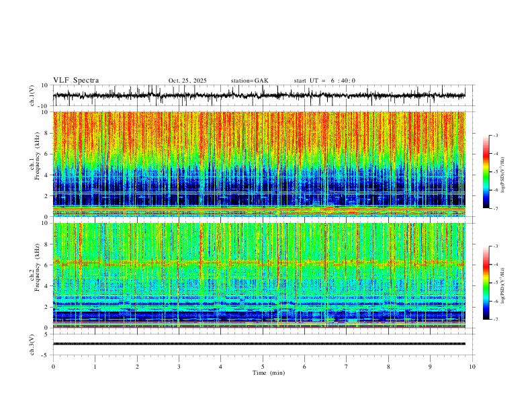Click the ch.1 spectrogram color scale bar
This screenshot has width=532, height=411.
[486, 172]
